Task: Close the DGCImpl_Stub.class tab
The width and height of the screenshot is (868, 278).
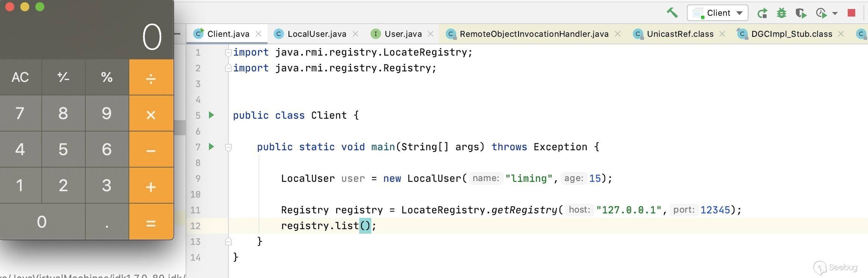Action: [841, 34]
